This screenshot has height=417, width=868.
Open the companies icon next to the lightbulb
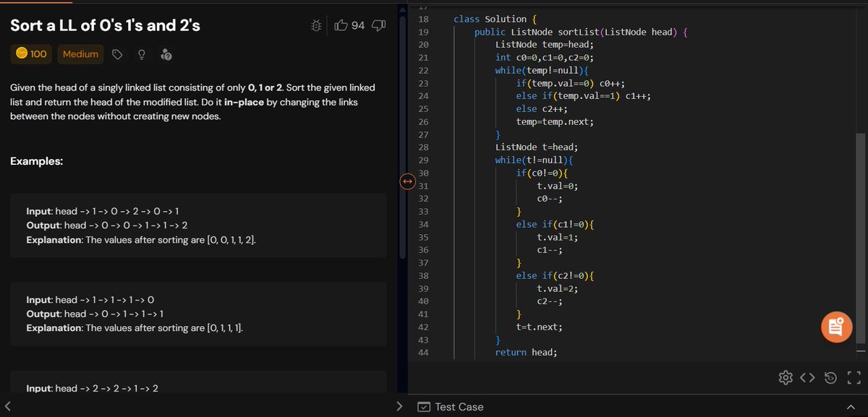pos(167,53)
